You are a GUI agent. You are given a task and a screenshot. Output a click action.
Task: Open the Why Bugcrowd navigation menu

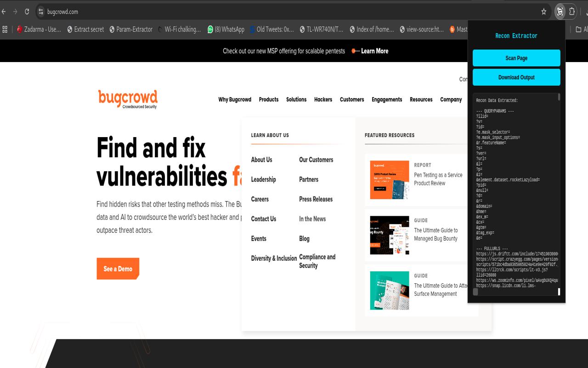coord(235,99)
